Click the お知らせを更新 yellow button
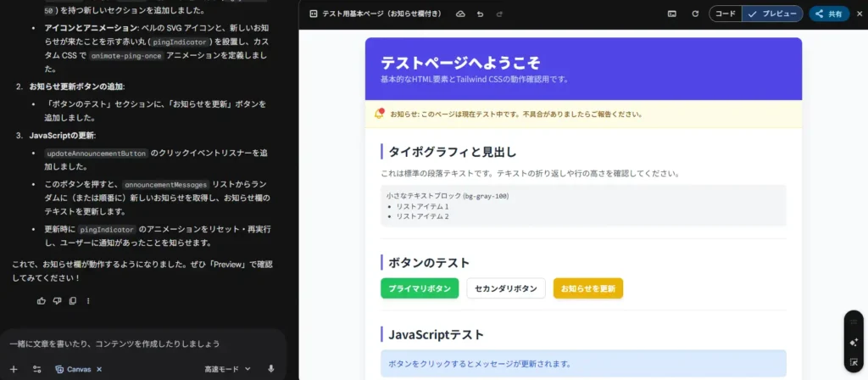This screenshot has height=380, width=868. tap(588, 288)
